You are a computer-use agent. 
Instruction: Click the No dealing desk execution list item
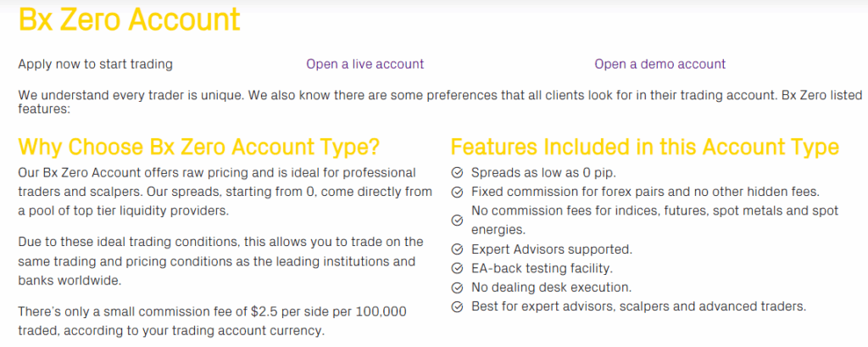coord(551,288)
